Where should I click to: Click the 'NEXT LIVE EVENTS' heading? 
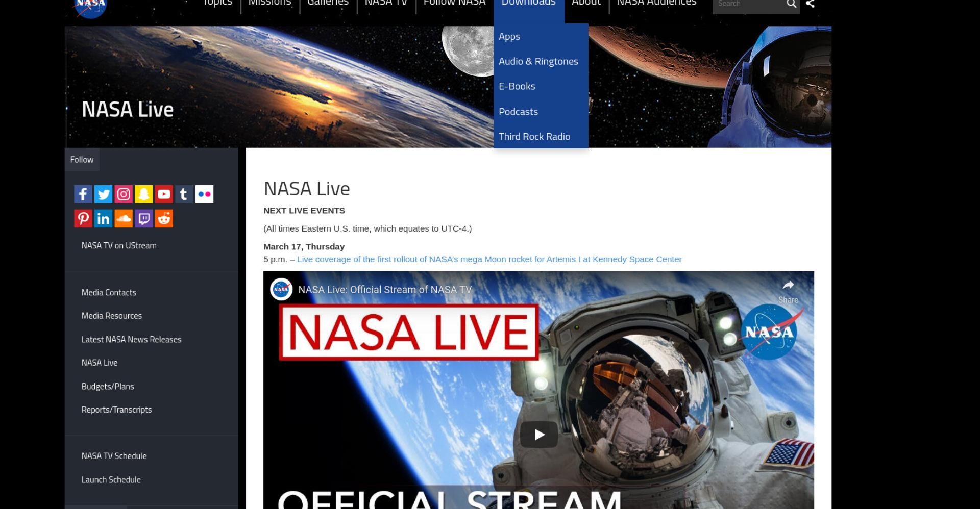coord(304,211)
